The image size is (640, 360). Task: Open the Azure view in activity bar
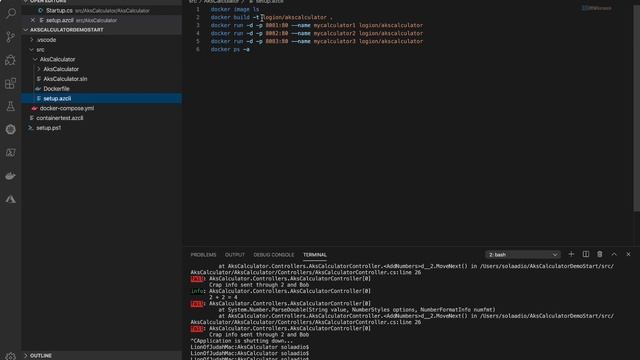click(x=11, y=199)
